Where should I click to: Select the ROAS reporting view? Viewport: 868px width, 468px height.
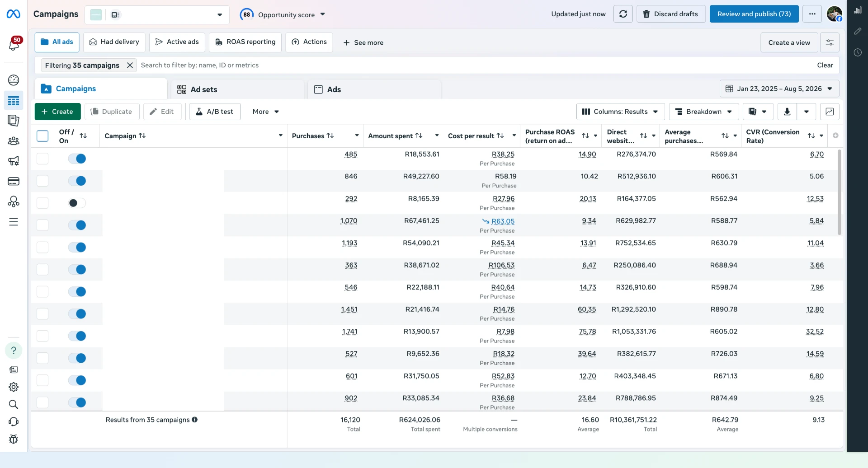click(245, 42)
